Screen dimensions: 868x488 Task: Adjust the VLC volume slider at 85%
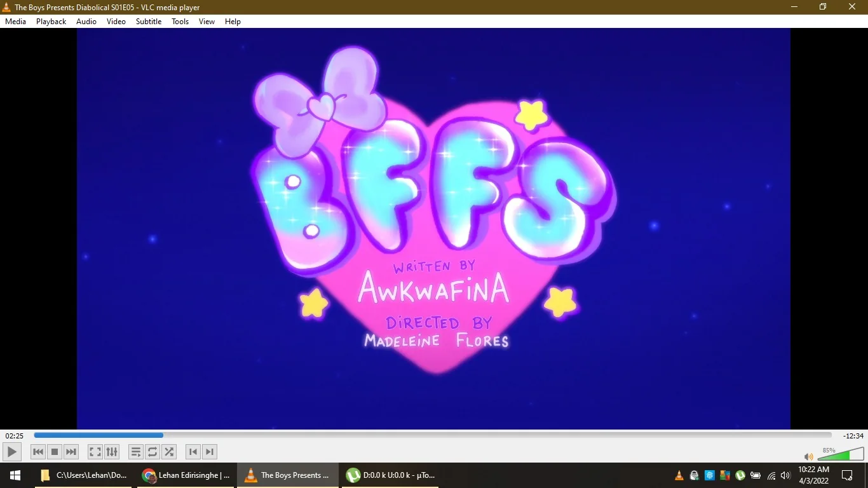click(841, 454)
